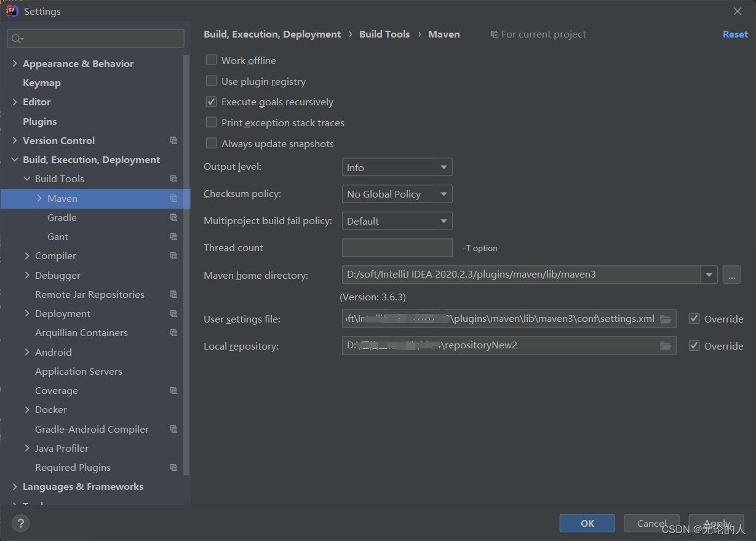This screenshot has height=541, width=756.
Task: Open Multiproject build fail policy dropdown
Action: (x=397, y=221)
